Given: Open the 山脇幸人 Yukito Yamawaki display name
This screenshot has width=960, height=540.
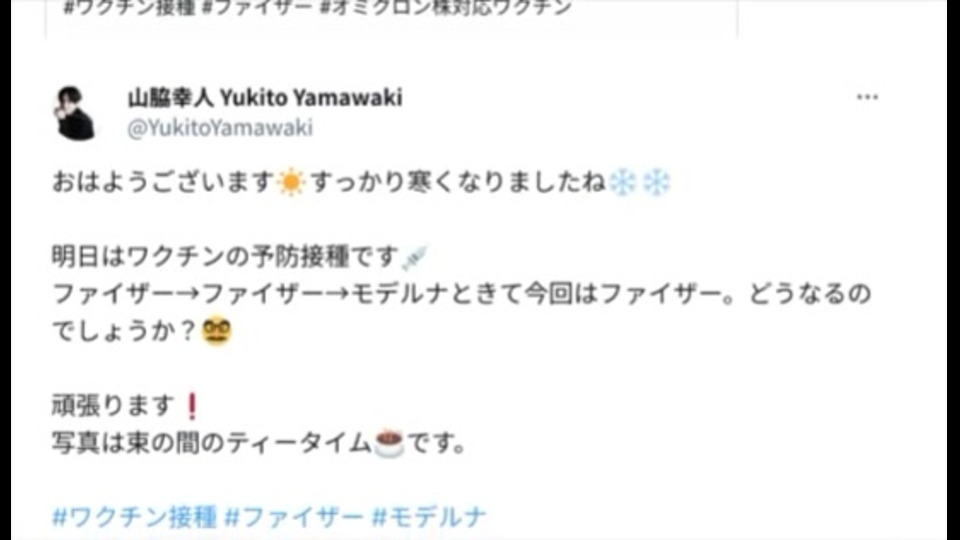Looking at the screenshot, I should point(264,97).
